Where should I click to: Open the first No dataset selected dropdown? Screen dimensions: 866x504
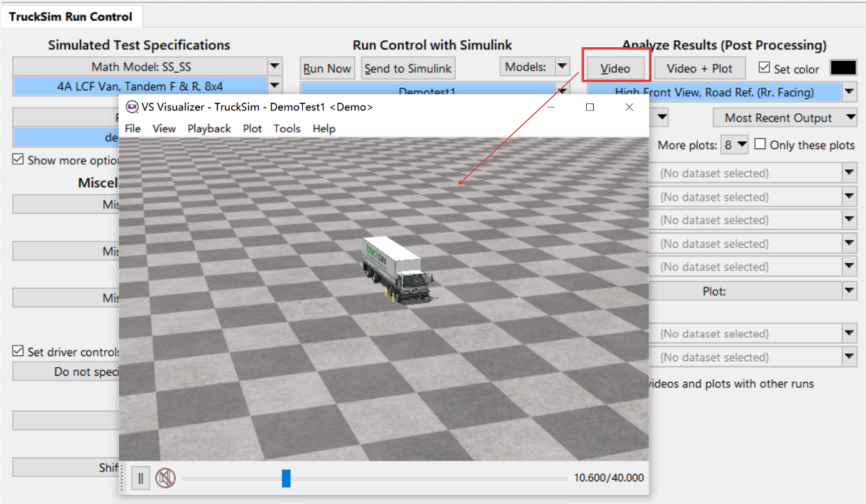tap(850, 173)
